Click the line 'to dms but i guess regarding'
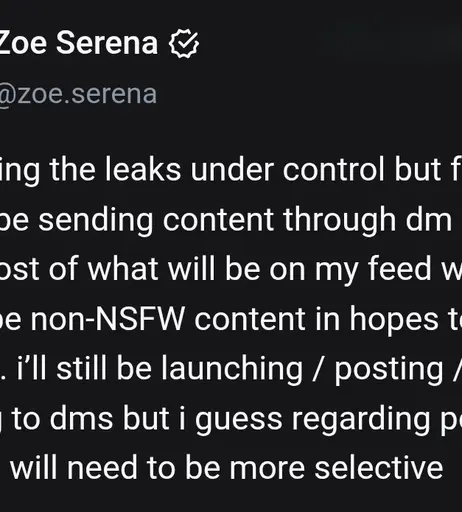 point(231,419)
